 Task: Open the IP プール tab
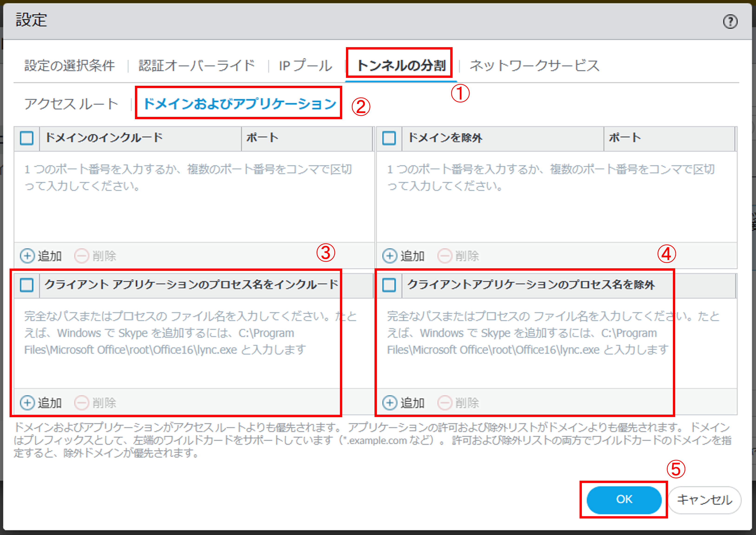point(305,66)
